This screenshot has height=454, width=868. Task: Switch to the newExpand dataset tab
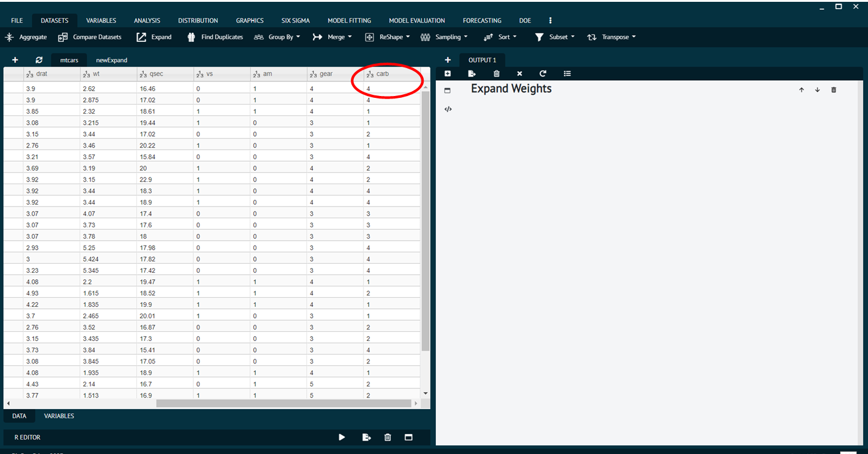[x=111, y=60]
